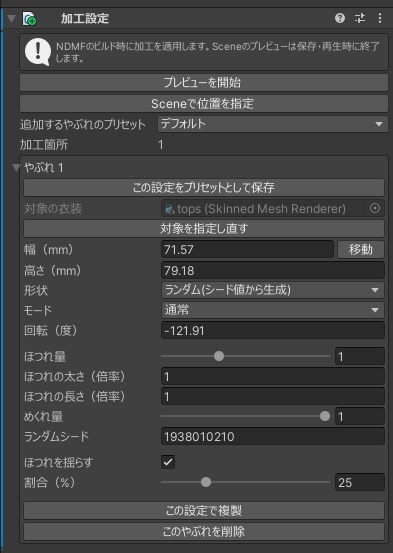This screenshot has width=393, height=553.
Task: Open component help reference icon
Action: pyautogui.click(x=340, y=18)
